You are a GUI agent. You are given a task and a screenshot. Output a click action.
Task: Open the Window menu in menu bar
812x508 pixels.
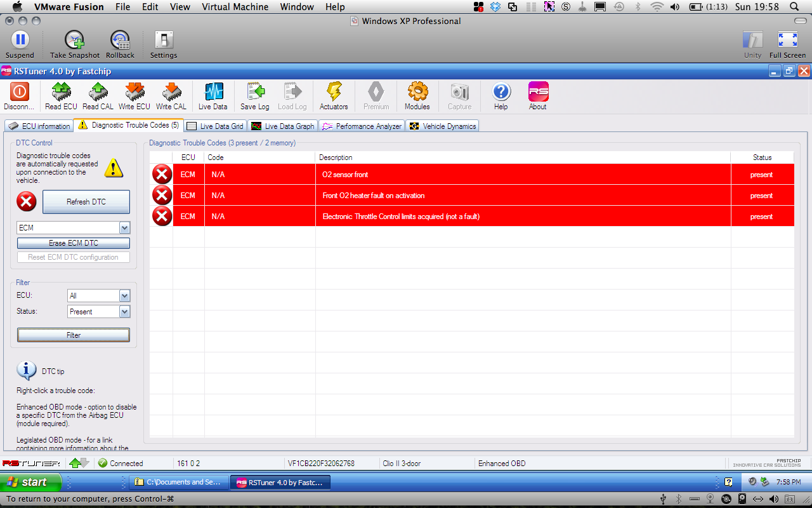297,7
